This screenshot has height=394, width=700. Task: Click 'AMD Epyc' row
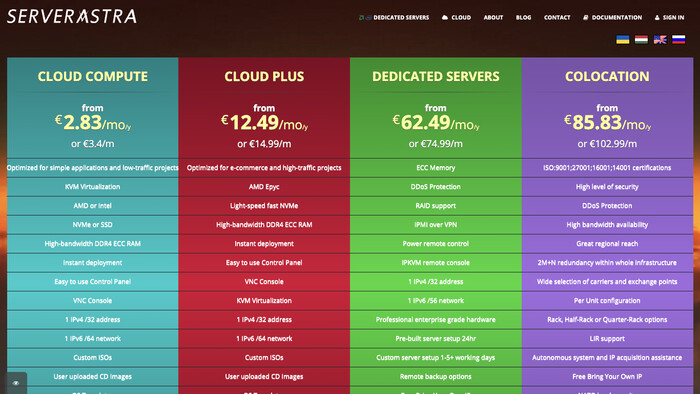point(264,187)
